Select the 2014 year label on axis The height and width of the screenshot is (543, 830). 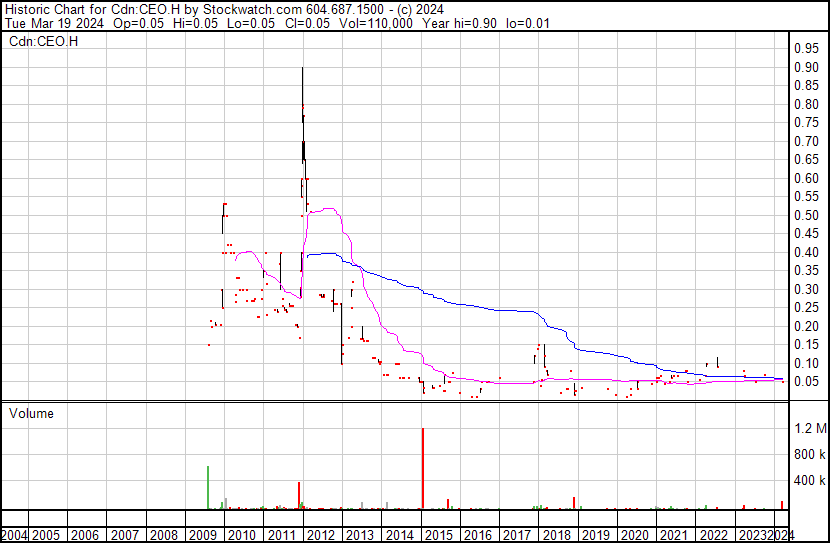click(400, 535)
